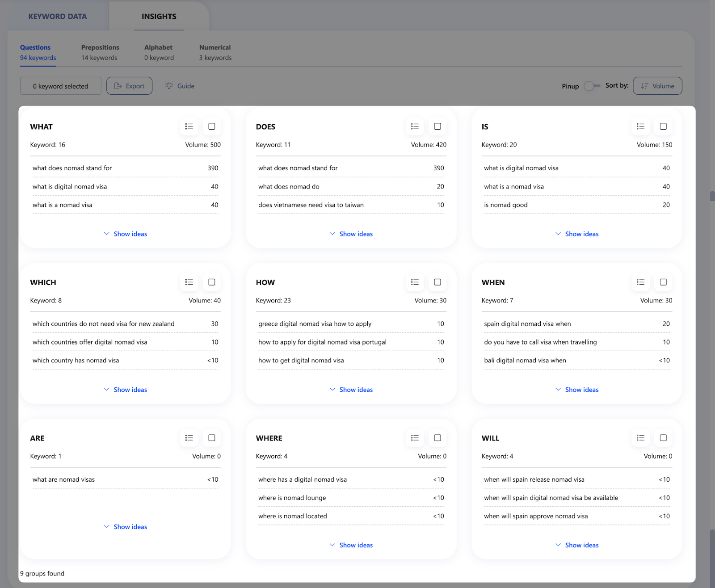Click the lightbulb Guide icon

pyautogui.click(x=169, y=86)
